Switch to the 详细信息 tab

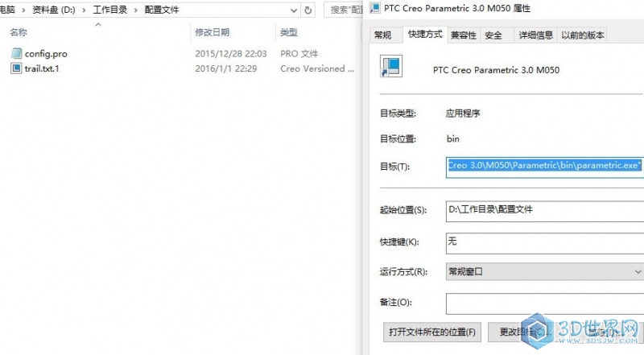[535, 35]
